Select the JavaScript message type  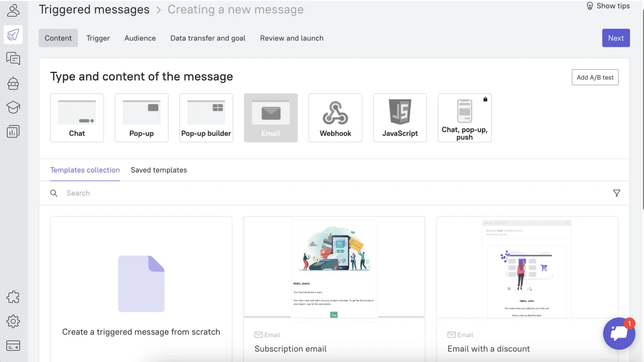click(400, 118)
